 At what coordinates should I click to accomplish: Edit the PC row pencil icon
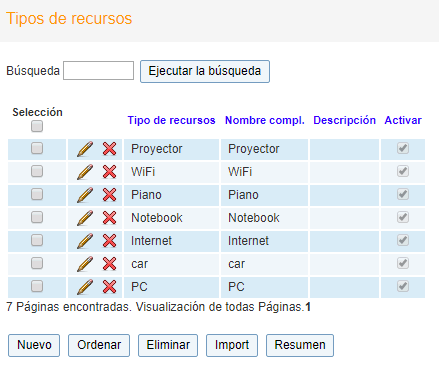[x=85, y=287]
